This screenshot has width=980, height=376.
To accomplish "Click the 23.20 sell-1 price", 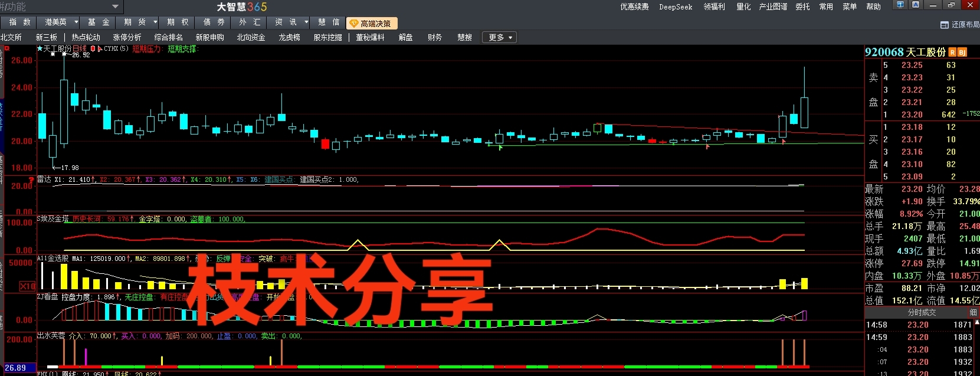I will tap(912, 115).
